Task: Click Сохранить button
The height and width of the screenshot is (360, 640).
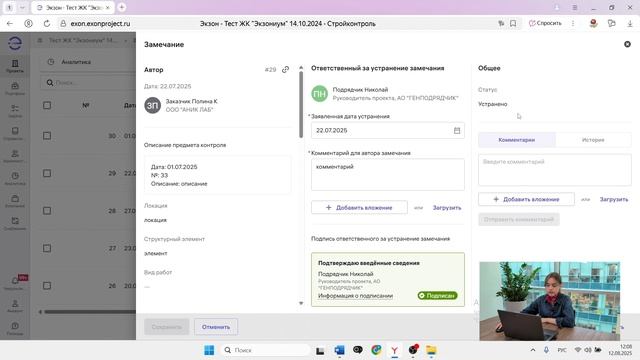Action: (x=167, y=327)
